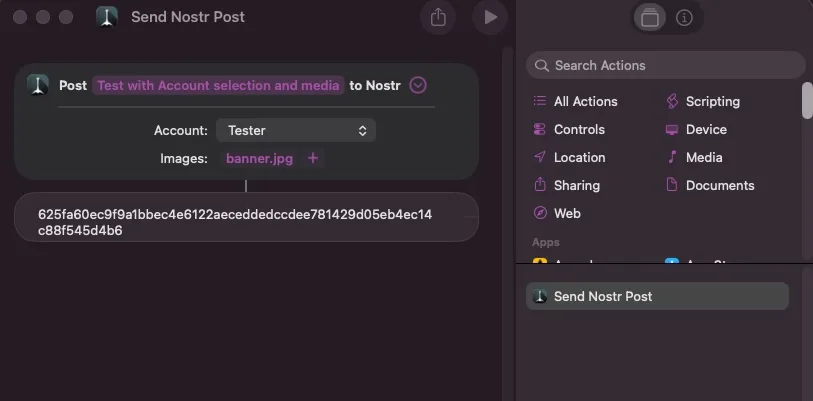The image size is (813, 401).
Task: Show shortcut details info icon
Action: 684,17
